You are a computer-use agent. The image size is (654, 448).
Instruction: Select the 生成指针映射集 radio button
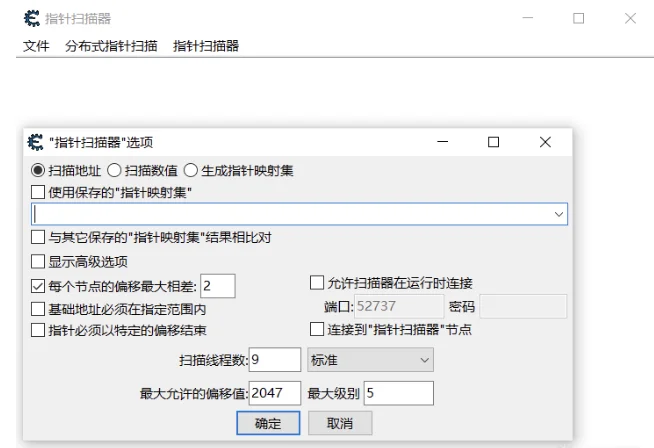tap(191, 170)
